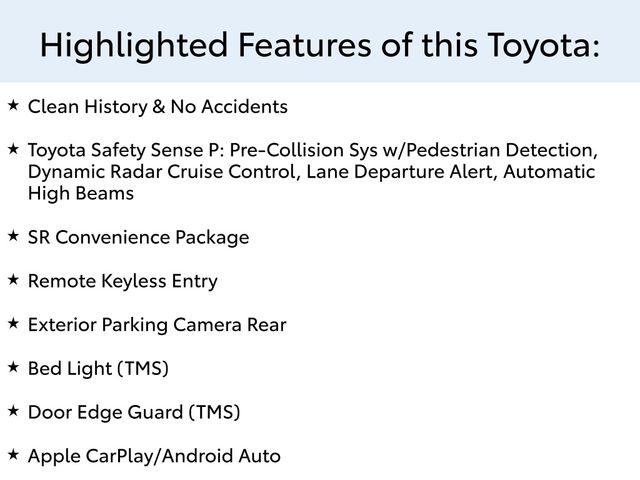640x480 pixels.
Task: Click the star next to Apple CarPlay/Android Auto
Action: click(13, 454)
